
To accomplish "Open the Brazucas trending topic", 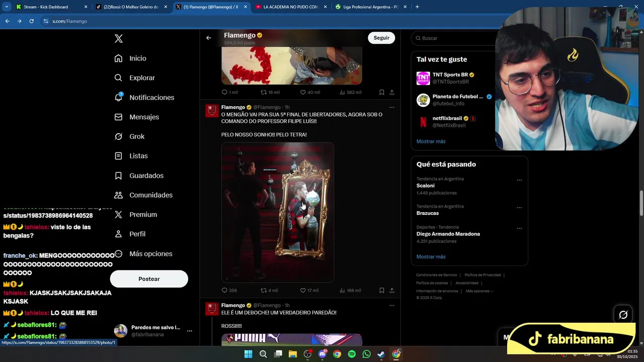I will [x=428, y=213].
